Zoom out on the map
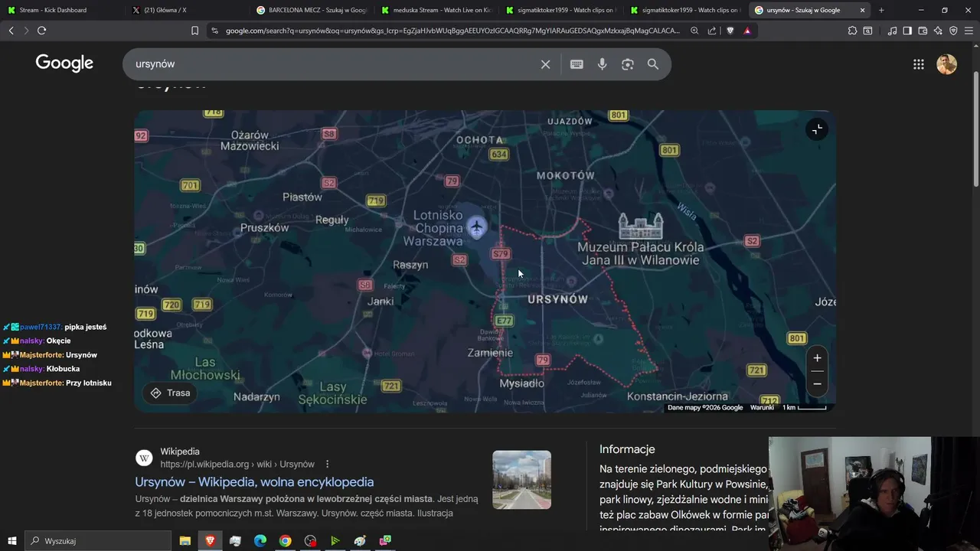This screenshot has width=980, height=551. (x=817, y=384)
